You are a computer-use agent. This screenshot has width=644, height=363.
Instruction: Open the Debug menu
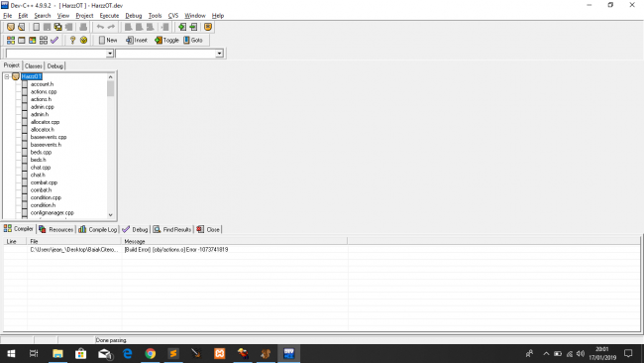134,16
